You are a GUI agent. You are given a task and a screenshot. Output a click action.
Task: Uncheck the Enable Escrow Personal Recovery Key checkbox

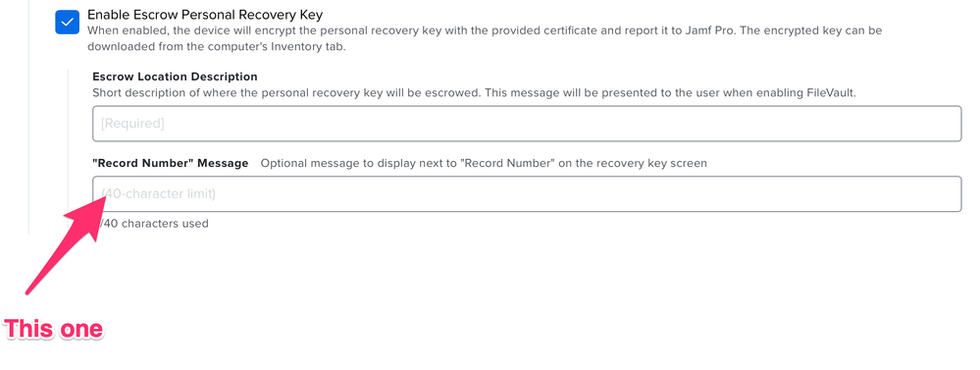click(x=67, y=22)
